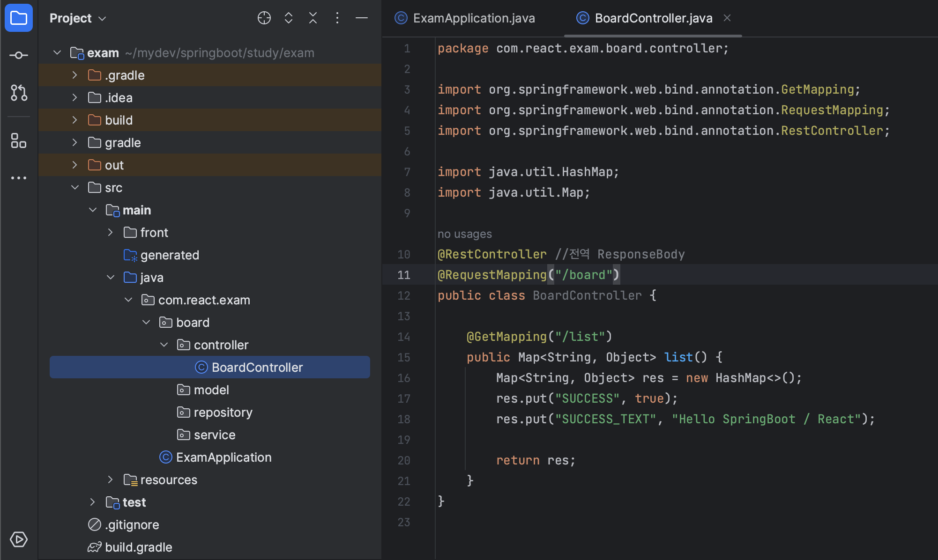Select ExamApplication class in tree

(223, 457)
